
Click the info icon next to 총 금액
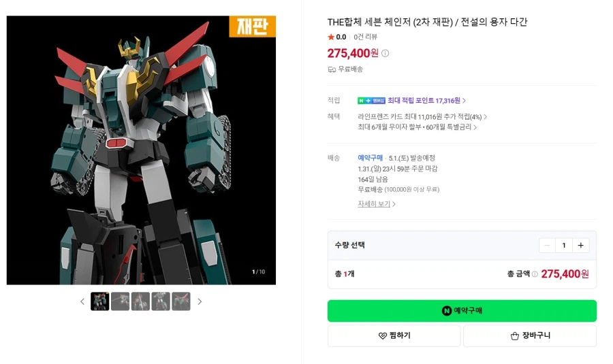535,274
